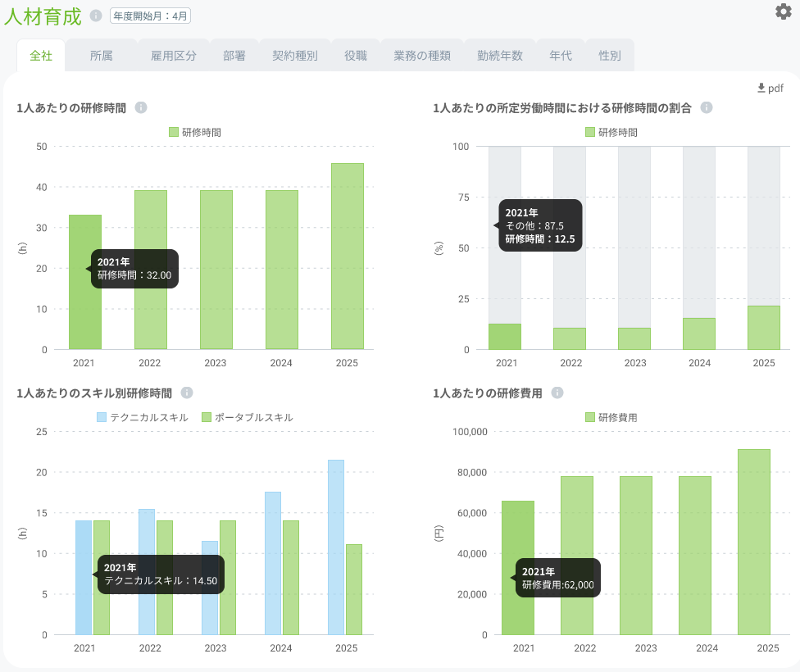Open settings with the gear icon
This screenshot has height=672, width=800.
[x=783, y=11]
